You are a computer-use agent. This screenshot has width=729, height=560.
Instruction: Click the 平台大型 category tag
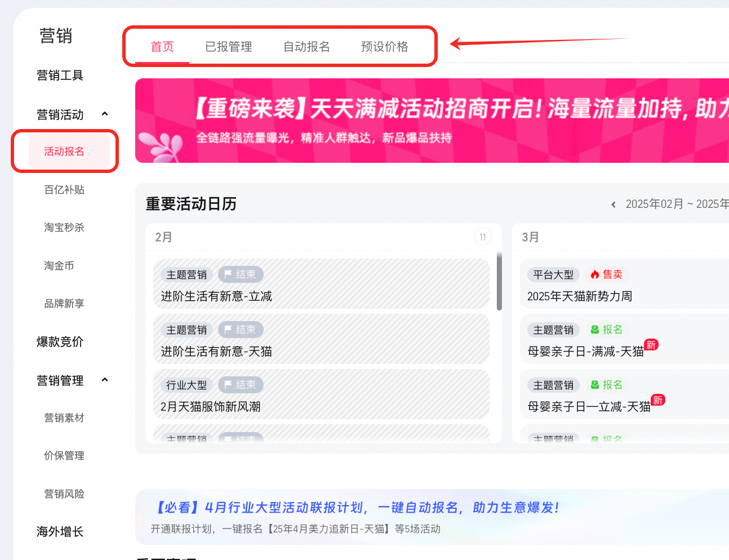[x=553, y=274]
